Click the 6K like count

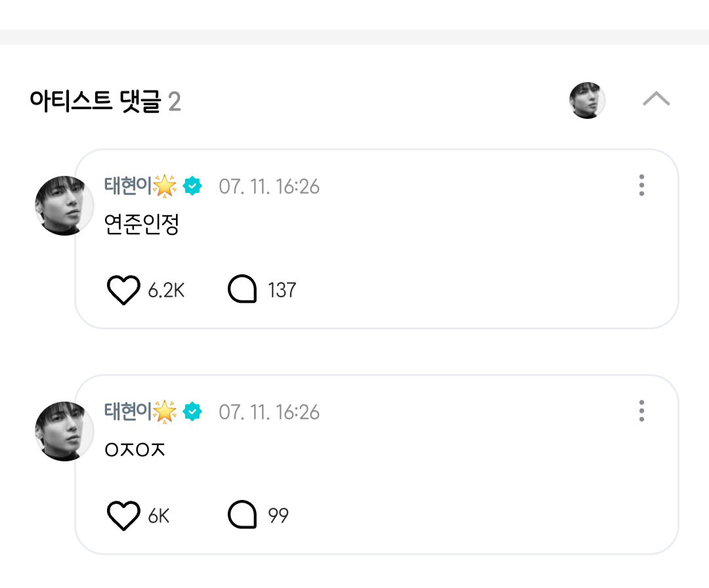pyautogui.click(x=158, y=516)
